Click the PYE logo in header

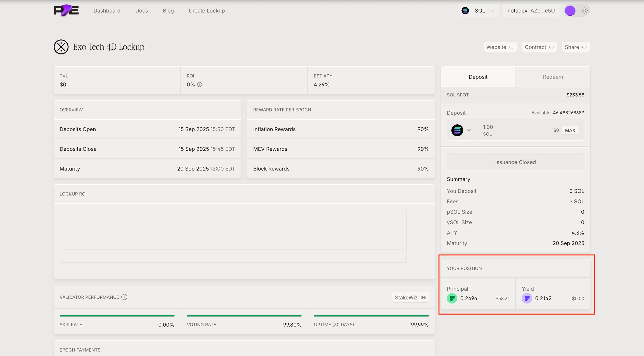(x=66, y=10)
